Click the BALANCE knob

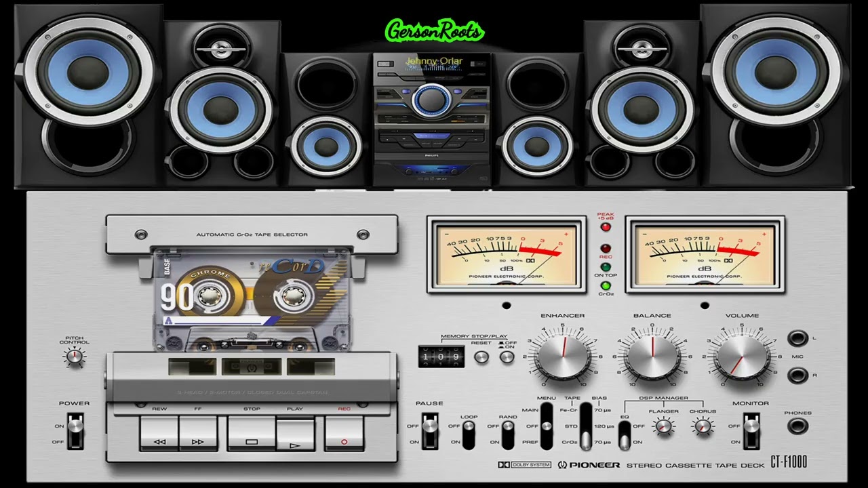[652, 356]
